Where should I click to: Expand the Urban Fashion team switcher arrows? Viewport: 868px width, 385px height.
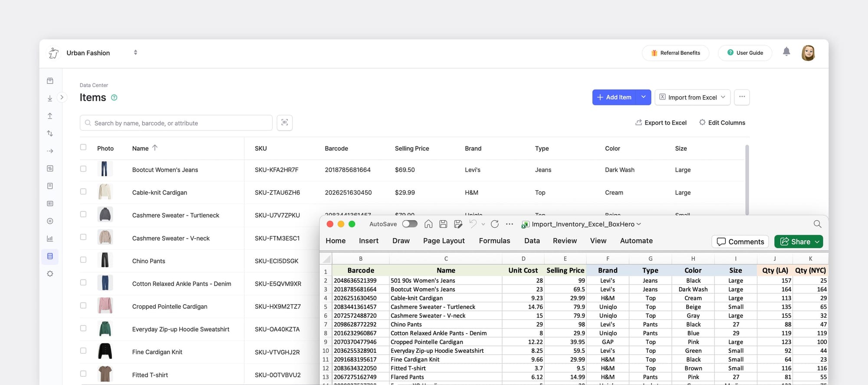coord(135,53)
